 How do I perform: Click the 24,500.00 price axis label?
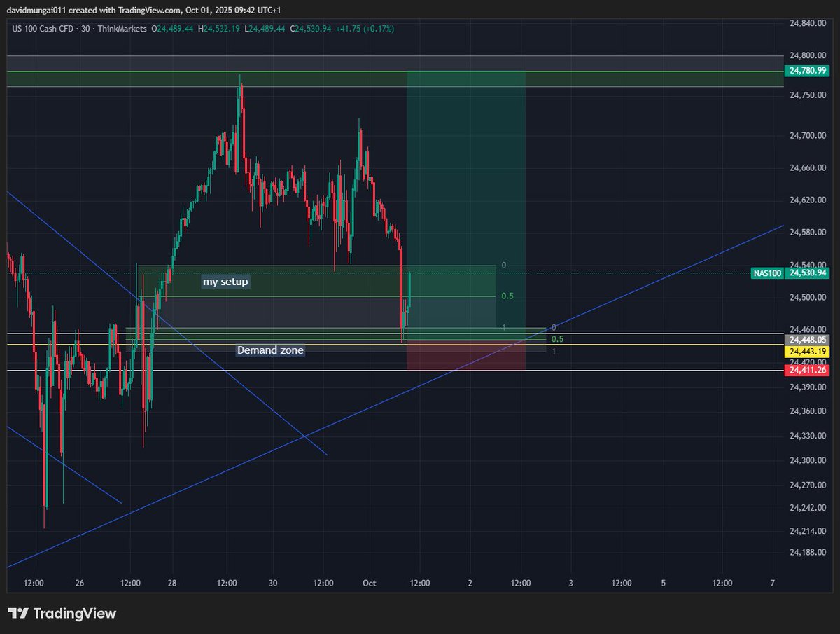click(808, 297)
